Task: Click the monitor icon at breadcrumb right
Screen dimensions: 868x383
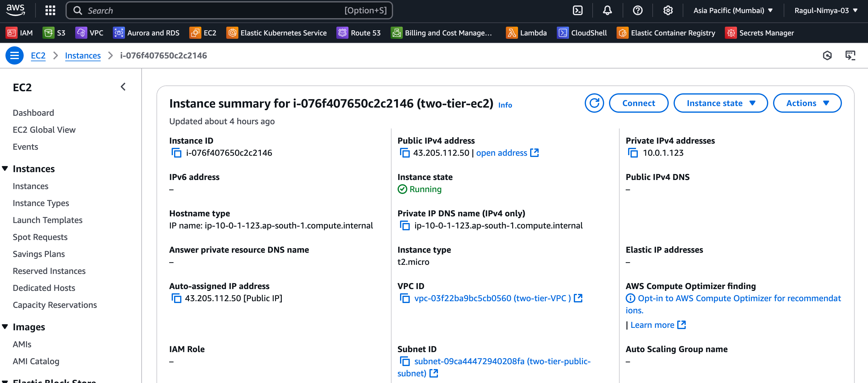Action: tap(850, 55)
